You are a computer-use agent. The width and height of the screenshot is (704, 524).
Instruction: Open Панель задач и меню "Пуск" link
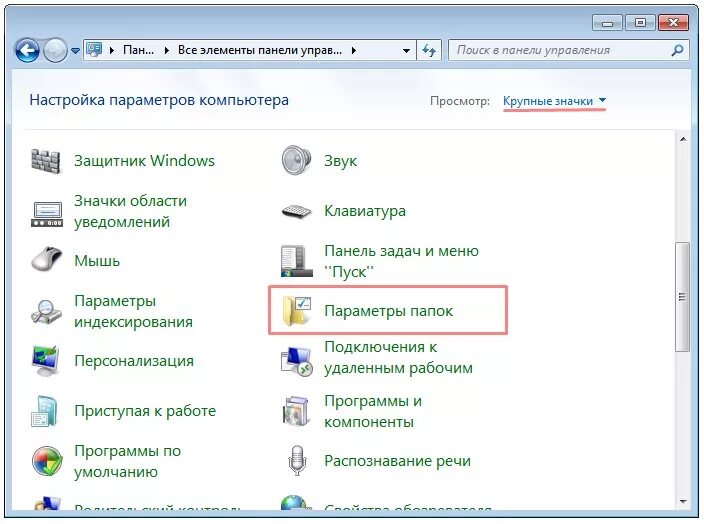pyautogui.click(x=401, y=261)
